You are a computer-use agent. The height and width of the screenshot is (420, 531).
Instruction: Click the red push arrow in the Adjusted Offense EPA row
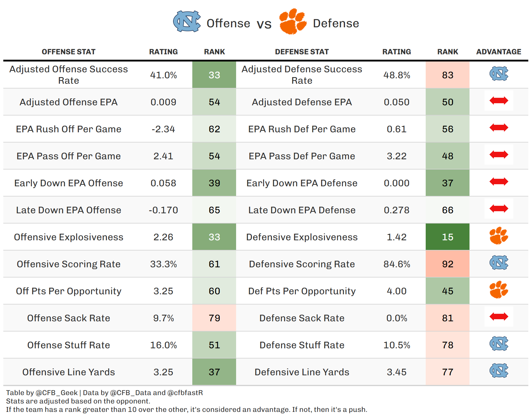tap(499, 100)
